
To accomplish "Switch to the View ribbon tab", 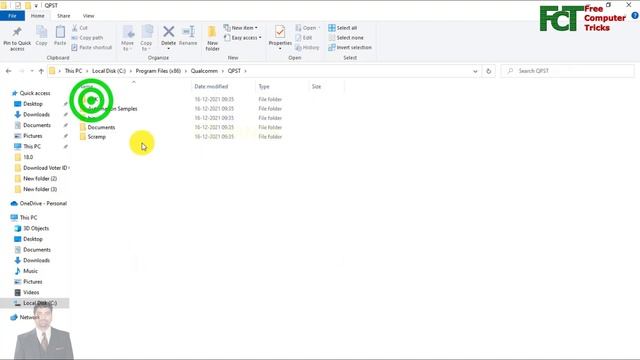I will click(x=89, y=16).
